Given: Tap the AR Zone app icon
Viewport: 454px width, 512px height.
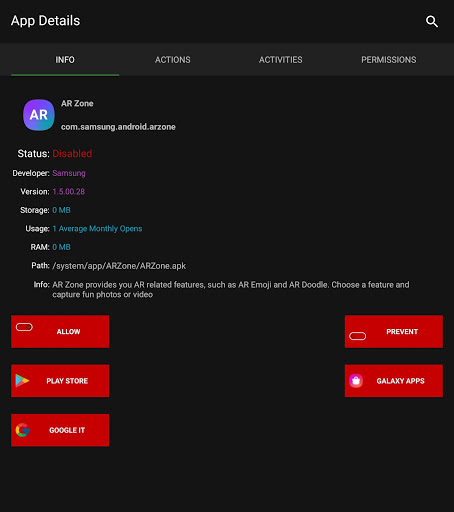Looking at the screenshot, I should coord(39,115).
